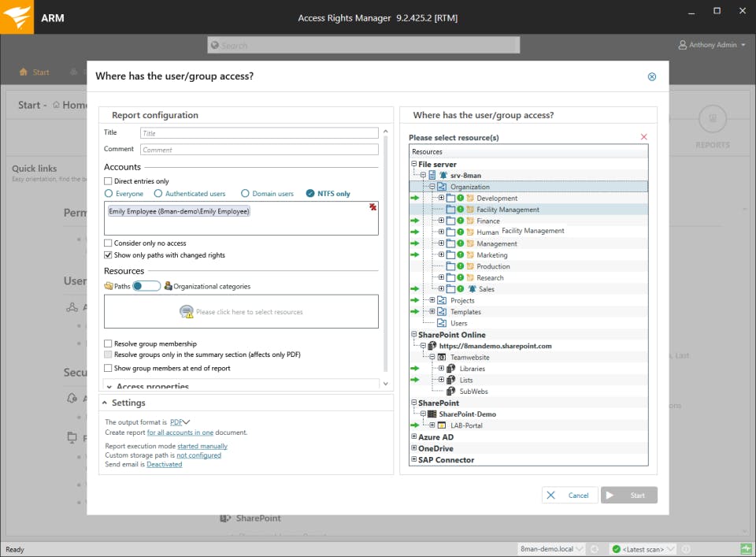Open the PDF output format dropdown
Image resolution: width=756 pixels, height=557 pixels.
pos(180,422)
